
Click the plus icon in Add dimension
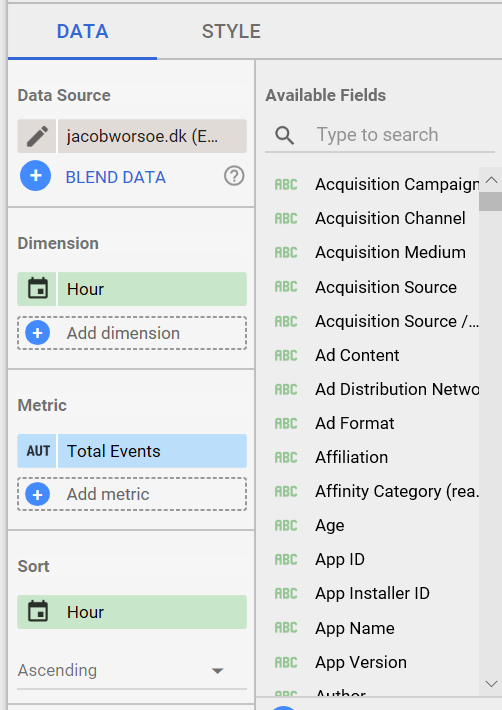coord(38,333)
